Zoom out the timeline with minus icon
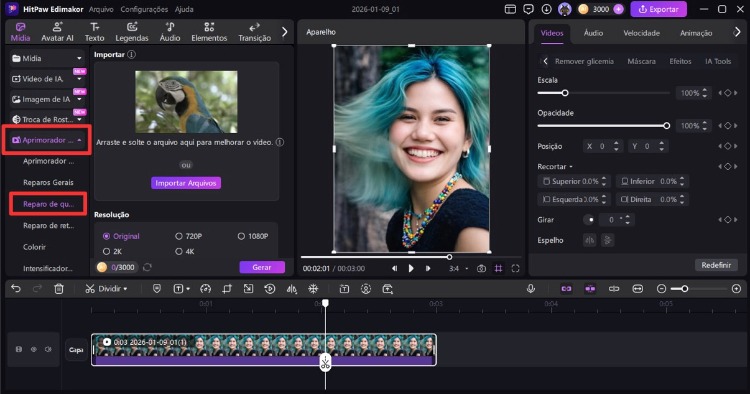 click(661, 289)
